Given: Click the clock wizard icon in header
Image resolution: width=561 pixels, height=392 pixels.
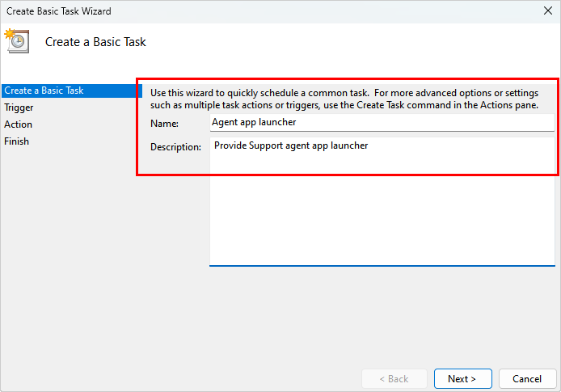Looking at the screenshot, I should click(x=16, y=40).
